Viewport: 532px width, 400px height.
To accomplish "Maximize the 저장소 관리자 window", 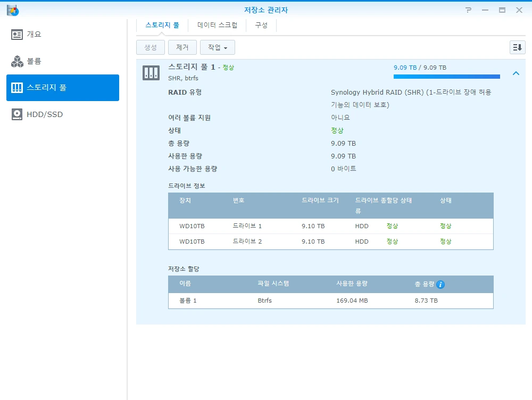I will click(502, 10).
